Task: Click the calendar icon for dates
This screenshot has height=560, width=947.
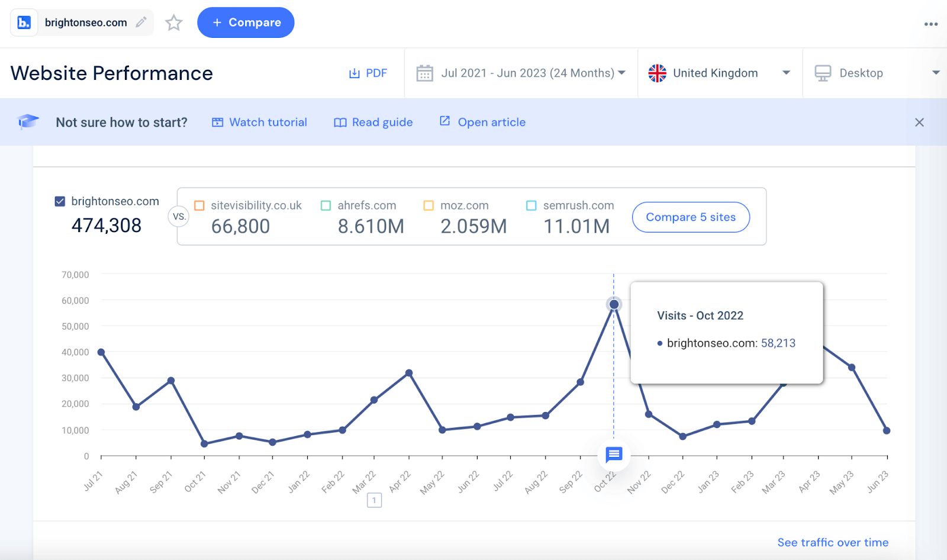Action: pyautogui.click(x=424, y=73)
